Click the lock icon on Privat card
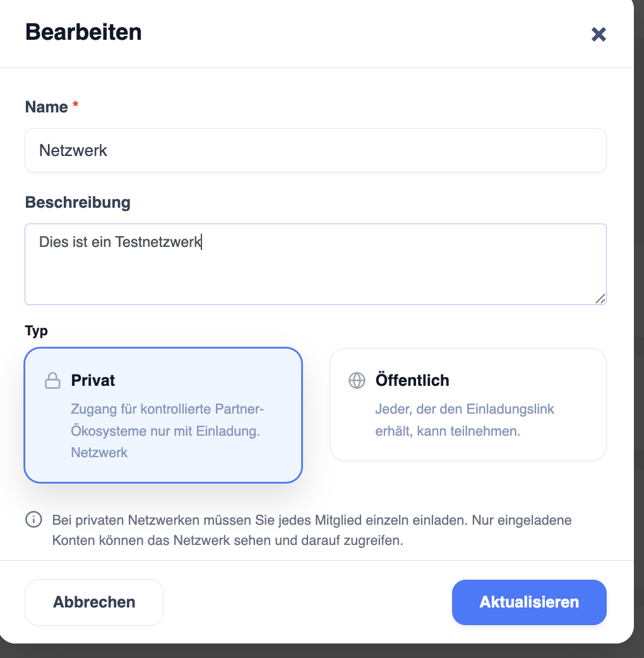644x658 pixels. [x=52, y=381]
